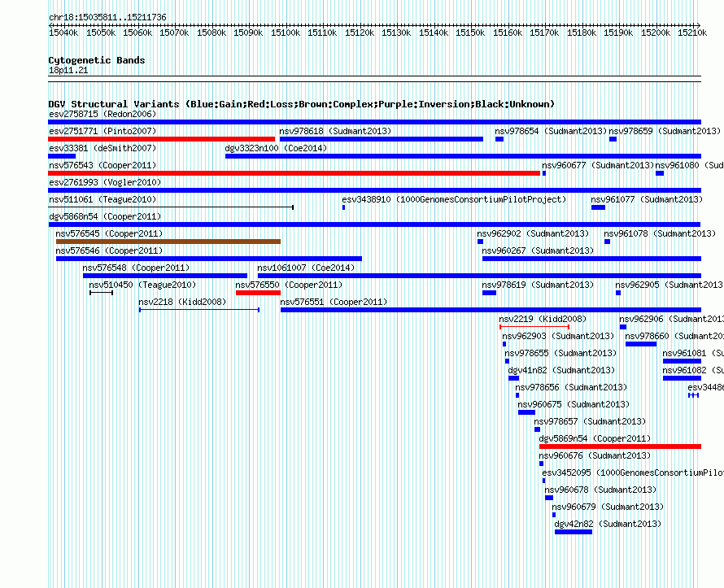The image size is (724, 588).
Task: Select the blue nsv576546 (Cooper2011) gain bar
Action: [x=209, y=259]
